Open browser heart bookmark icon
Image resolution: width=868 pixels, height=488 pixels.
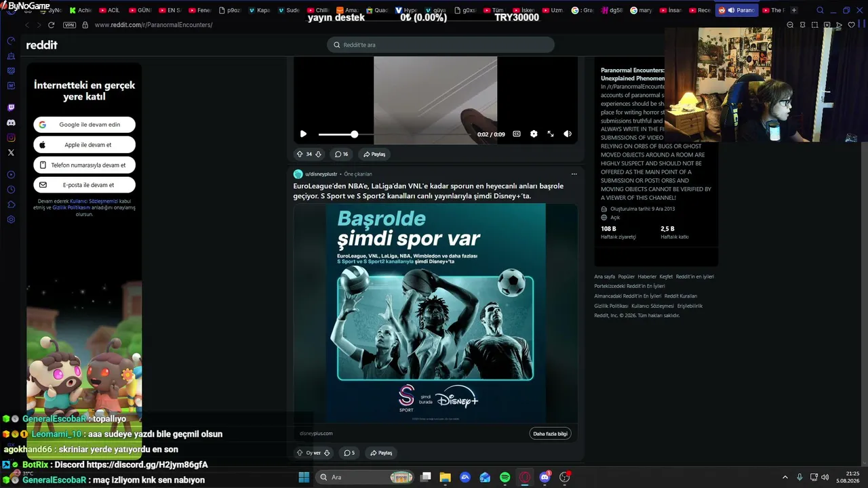point(852,25)
